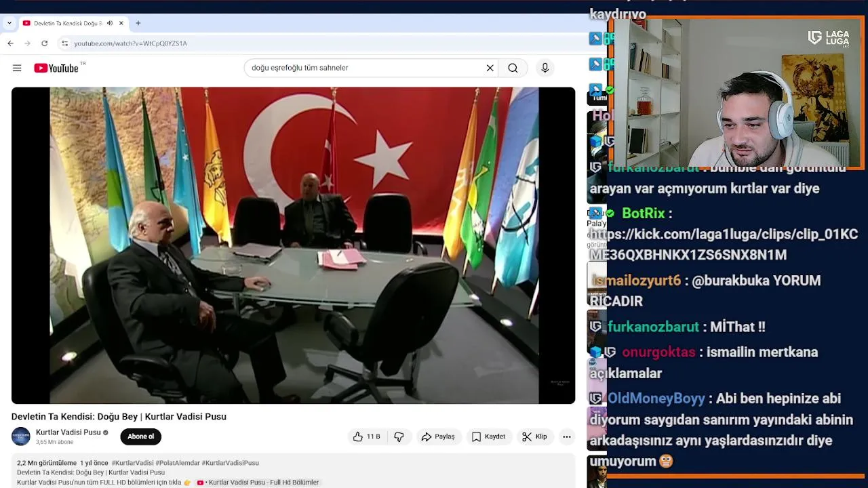This screenshot has width=868, height=488.
Task: Click the video title text 'Devletin Ta Kendisi'
Action: coord(119,417)
